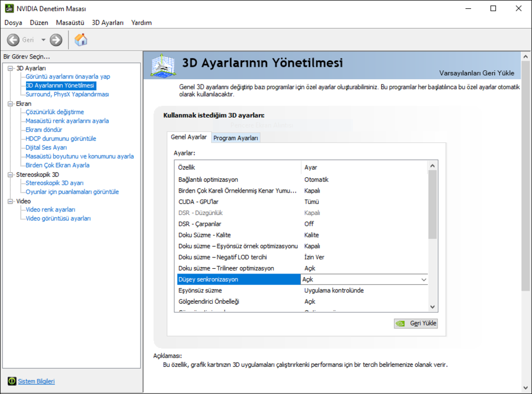Click the settings list scrollbar thumb
532x394 pixels.
pos(432,204)
